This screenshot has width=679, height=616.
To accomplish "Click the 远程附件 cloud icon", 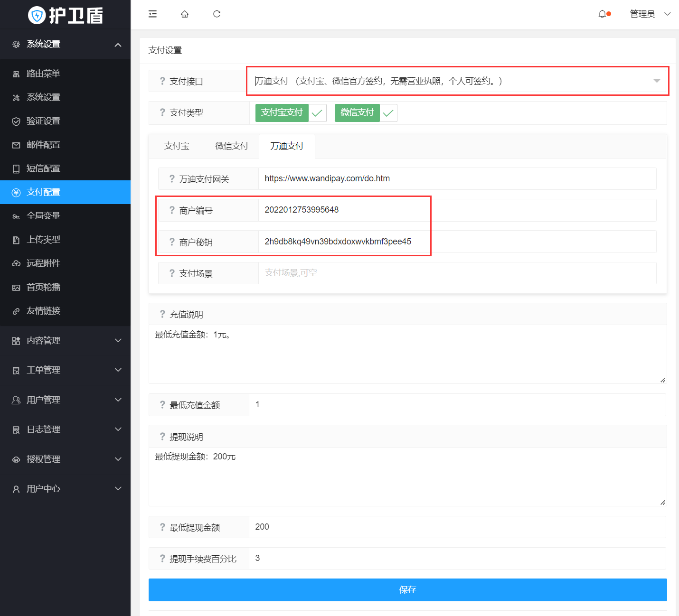I will click(x=16, y=263).
